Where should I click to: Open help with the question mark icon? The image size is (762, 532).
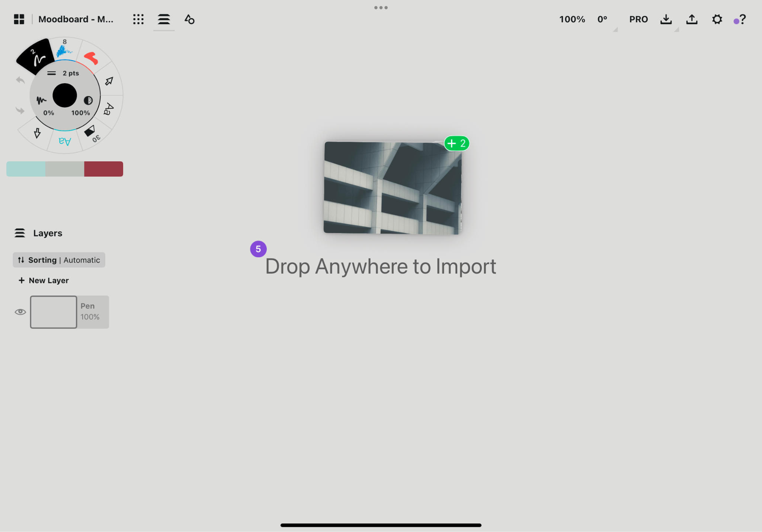[x=743, y=19]
